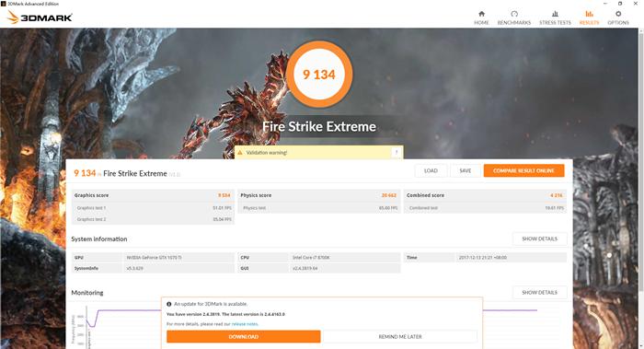Select the Physics test row

pos(318,208)
